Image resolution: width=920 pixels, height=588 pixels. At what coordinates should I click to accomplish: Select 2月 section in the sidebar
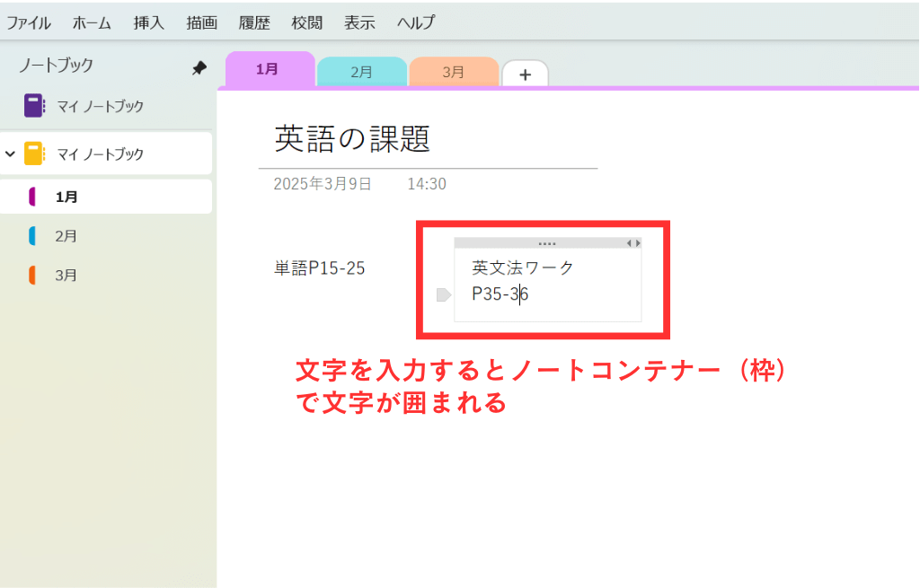[x=66, y=236]
